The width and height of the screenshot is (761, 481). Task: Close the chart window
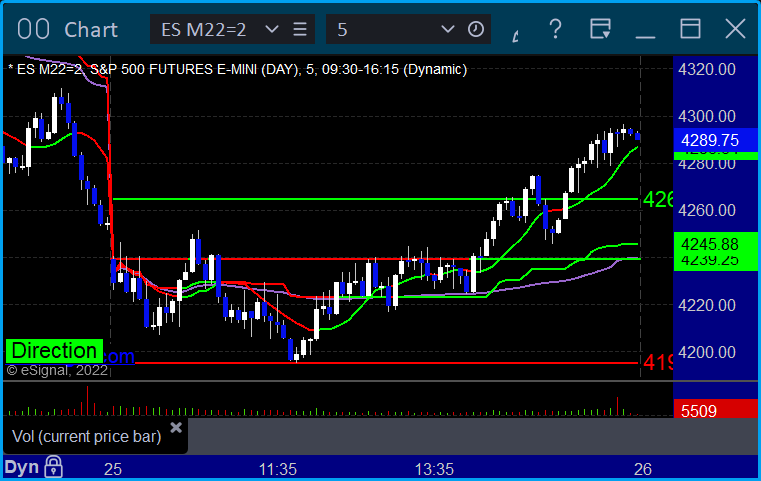(735, 29)
